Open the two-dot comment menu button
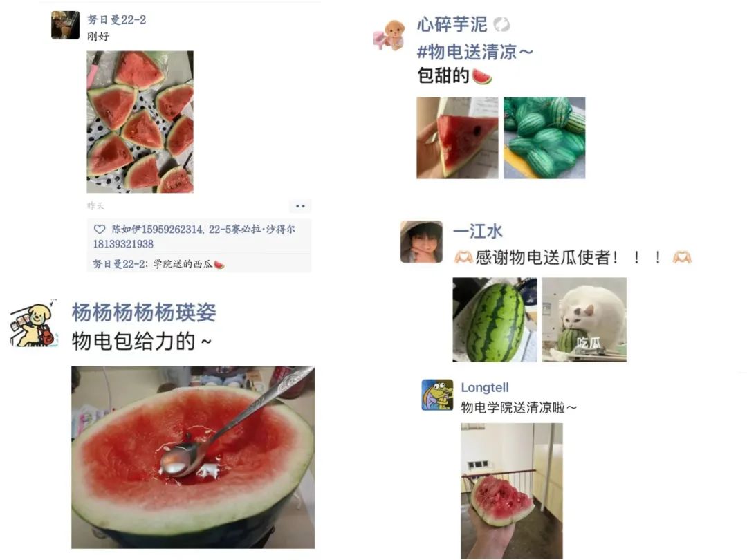747x560 pixels. (x=300, y=206)
